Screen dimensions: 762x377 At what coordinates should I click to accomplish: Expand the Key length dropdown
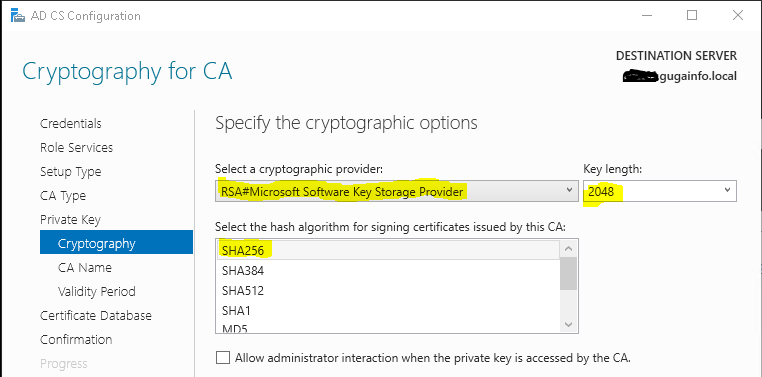point(659,191)
